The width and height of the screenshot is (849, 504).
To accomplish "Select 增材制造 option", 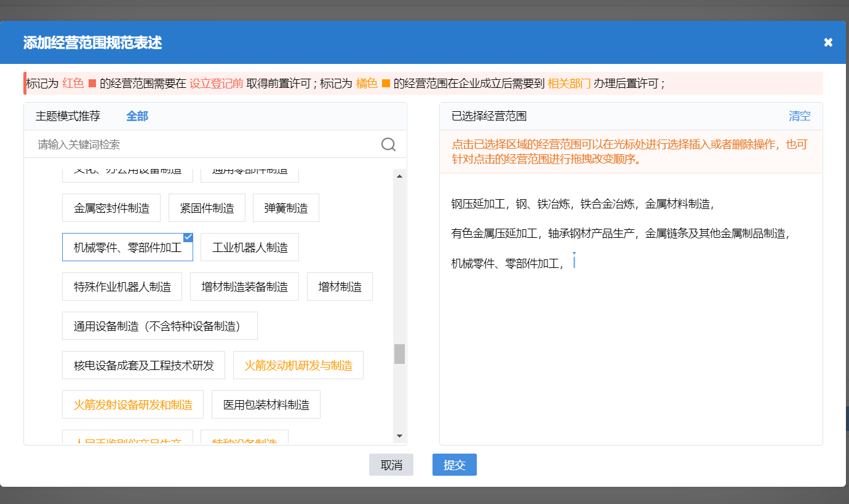I will pyautogui.click(x=339, y=286).
